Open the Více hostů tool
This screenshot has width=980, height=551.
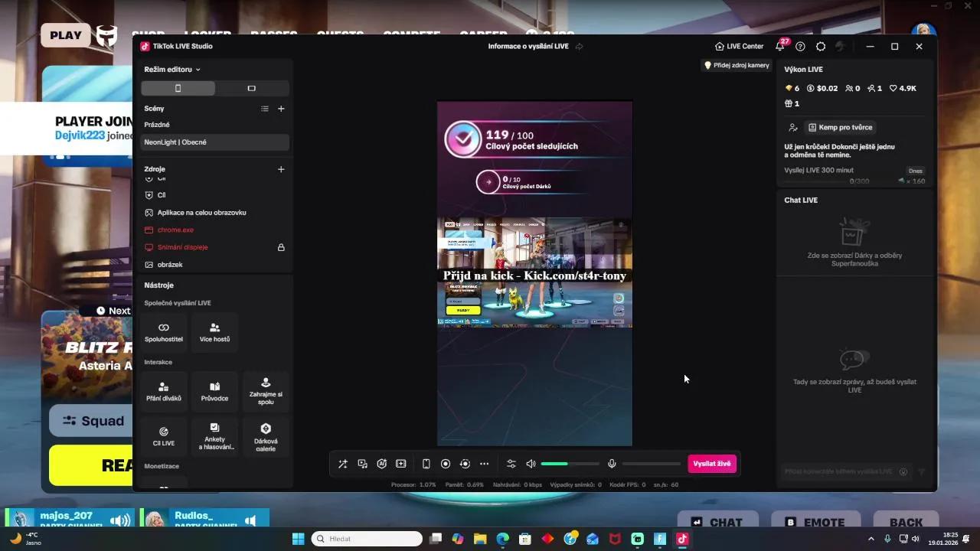click(214, 332)
